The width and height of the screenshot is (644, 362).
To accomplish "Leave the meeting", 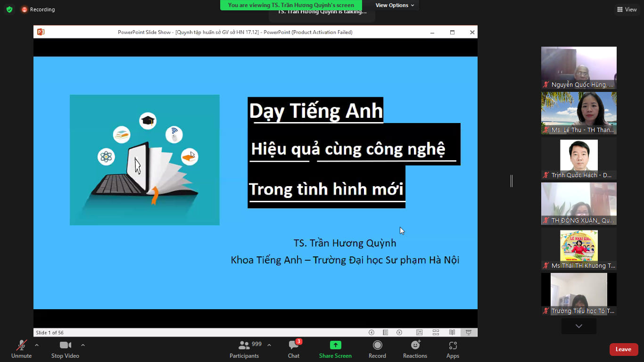I will [x=623, y=349].
